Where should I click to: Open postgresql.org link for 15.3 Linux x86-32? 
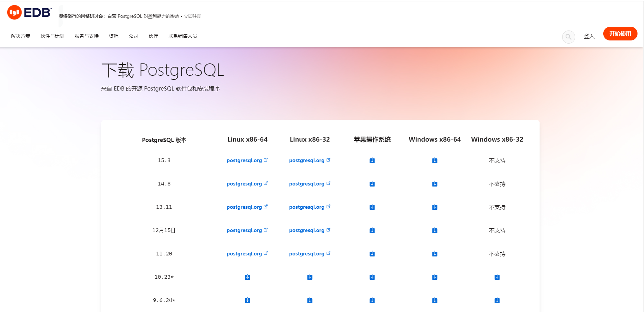(x=310, y=160)
